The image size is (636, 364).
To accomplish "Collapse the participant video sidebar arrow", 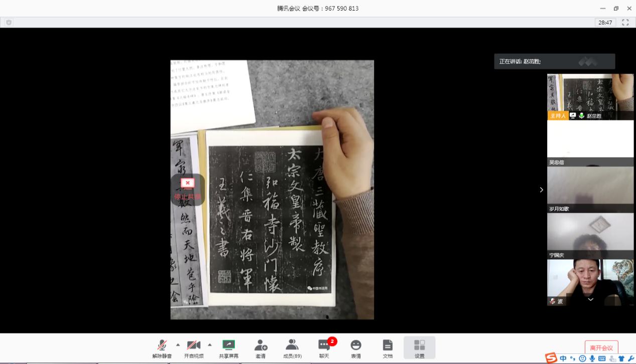I will 541,190.
